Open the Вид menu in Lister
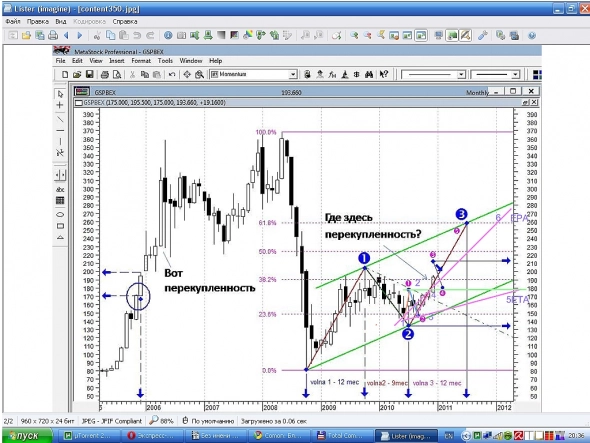Viewport: 590px width, 443px height. point(61,21)
